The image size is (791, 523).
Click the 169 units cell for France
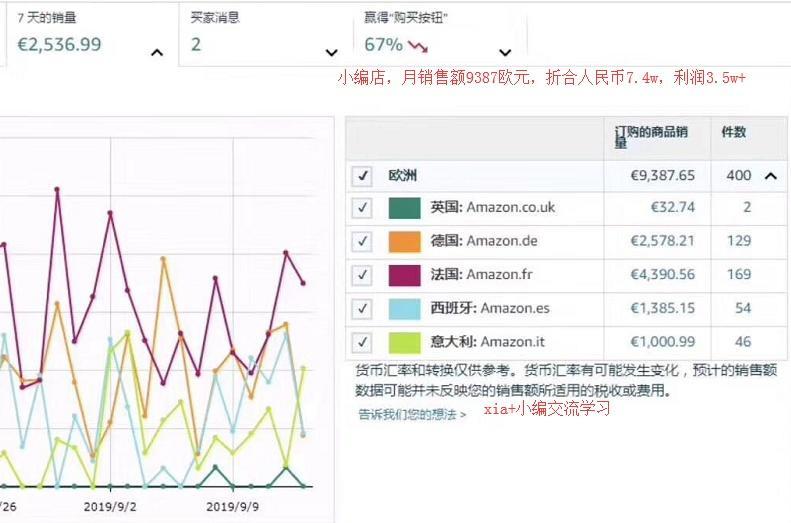[739, 274]
